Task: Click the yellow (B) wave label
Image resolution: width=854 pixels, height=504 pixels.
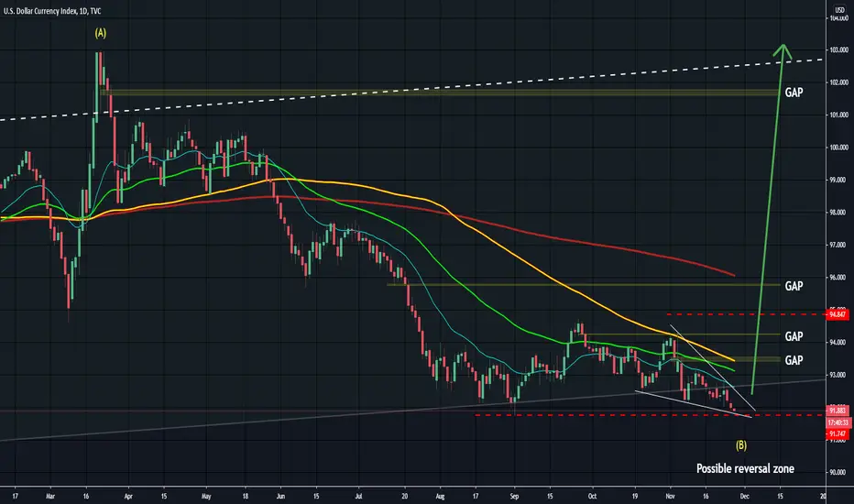Action: click(741, 445)
